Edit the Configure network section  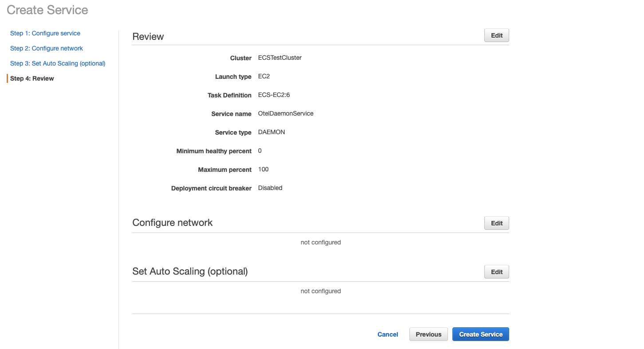497,223
